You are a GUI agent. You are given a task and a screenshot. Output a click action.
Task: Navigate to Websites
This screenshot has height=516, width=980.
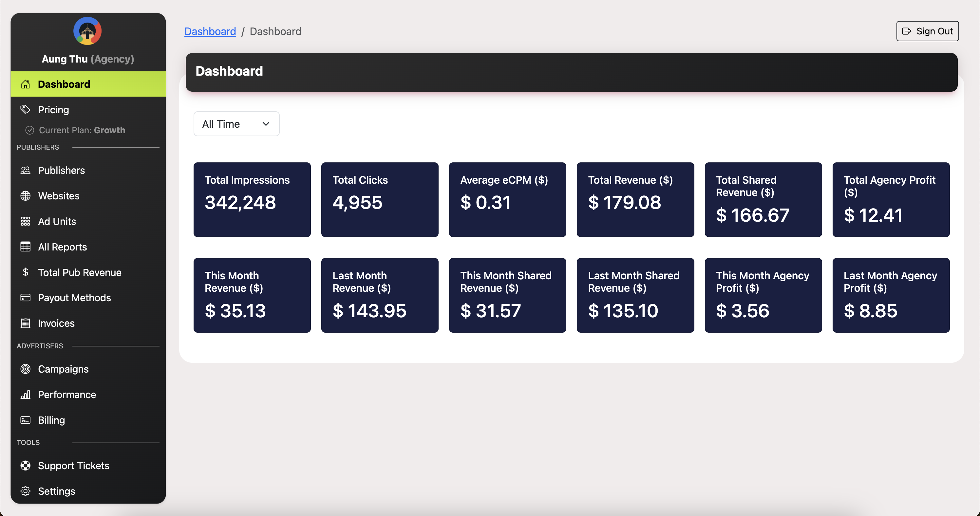tap(88, 196)
